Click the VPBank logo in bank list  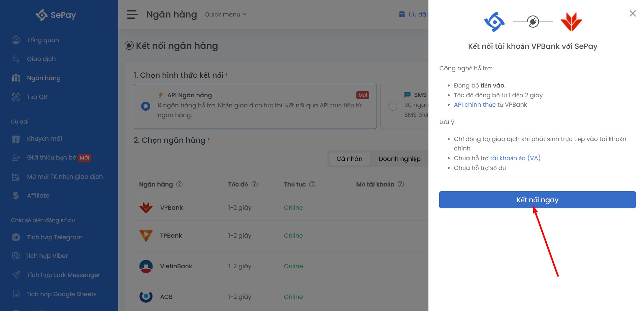(146, 208)
